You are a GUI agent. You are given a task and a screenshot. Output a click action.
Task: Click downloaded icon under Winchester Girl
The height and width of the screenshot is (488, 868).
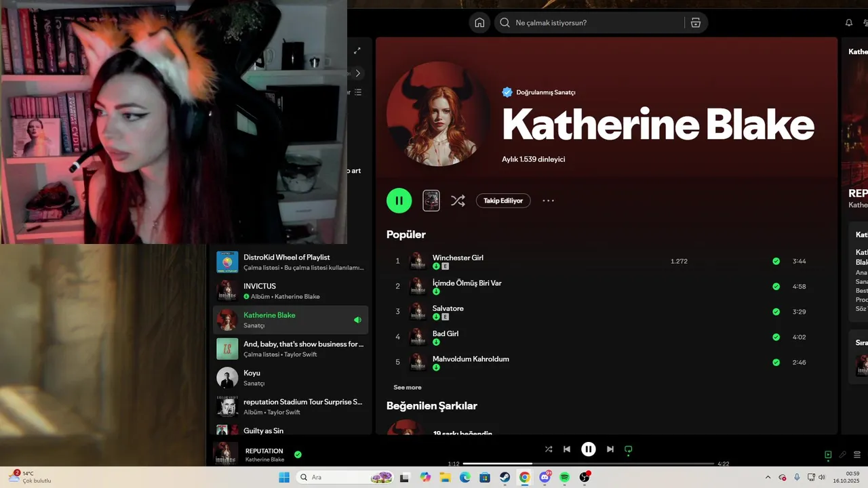coord(436,266)
